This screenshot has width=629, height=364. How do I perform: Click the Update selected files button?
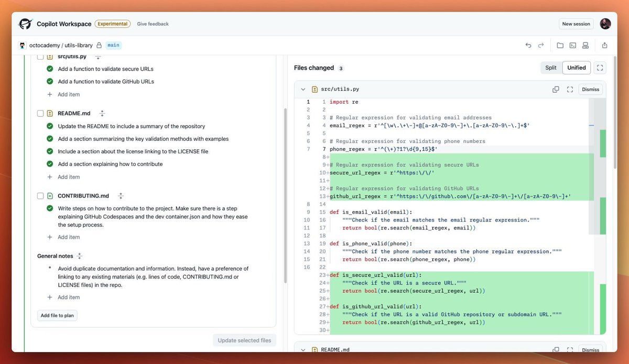[x=244, y=340]
